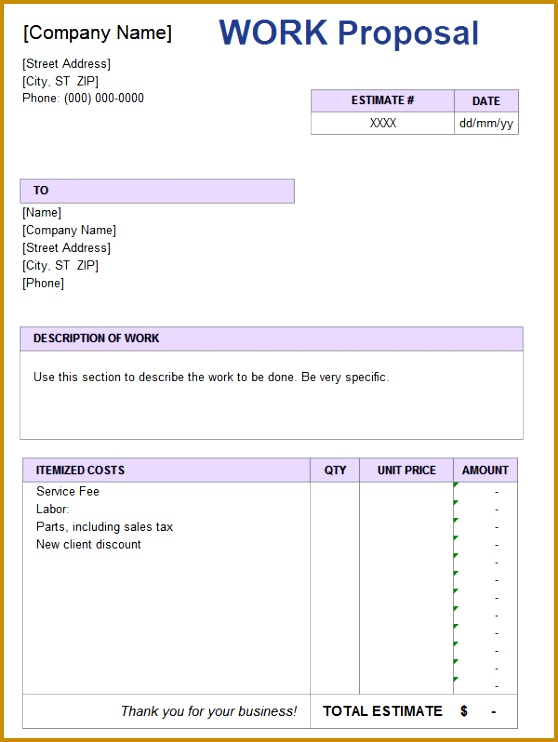Click the total estimate dollar amount cell
Screen dimensions: 558x742
pos(485,711)
